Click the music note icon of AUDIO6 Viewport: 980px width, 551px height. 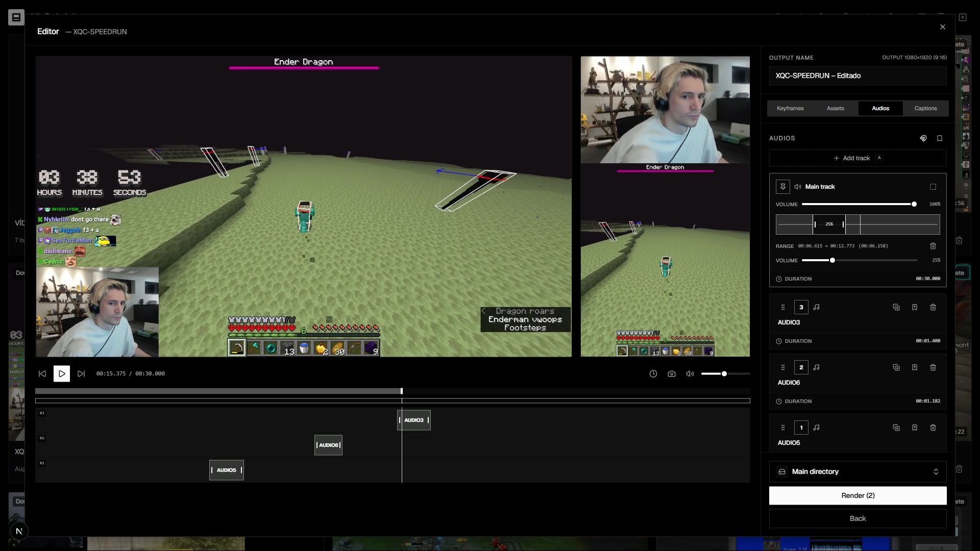(x=817, y=367)
